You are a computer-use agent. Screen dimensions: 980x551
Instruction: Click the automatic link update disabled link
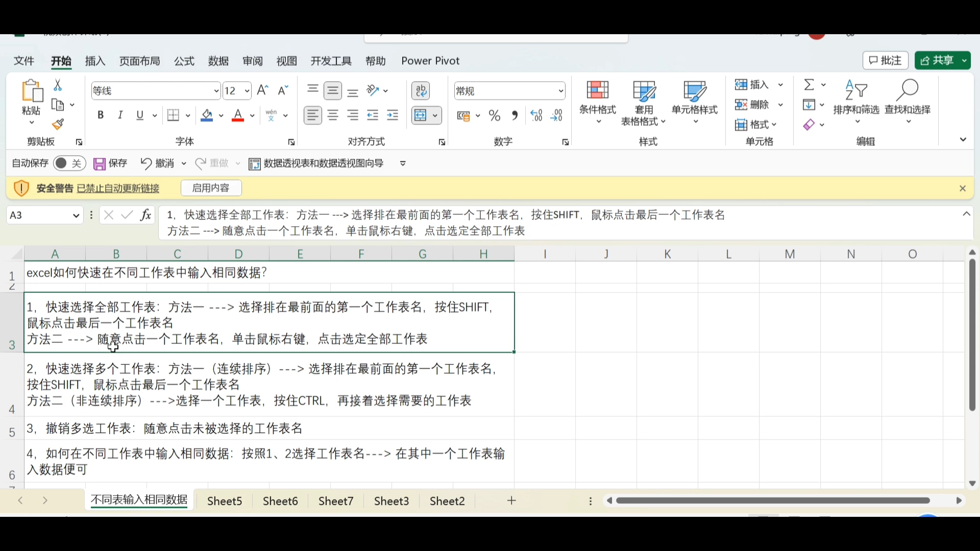point(118,189)
